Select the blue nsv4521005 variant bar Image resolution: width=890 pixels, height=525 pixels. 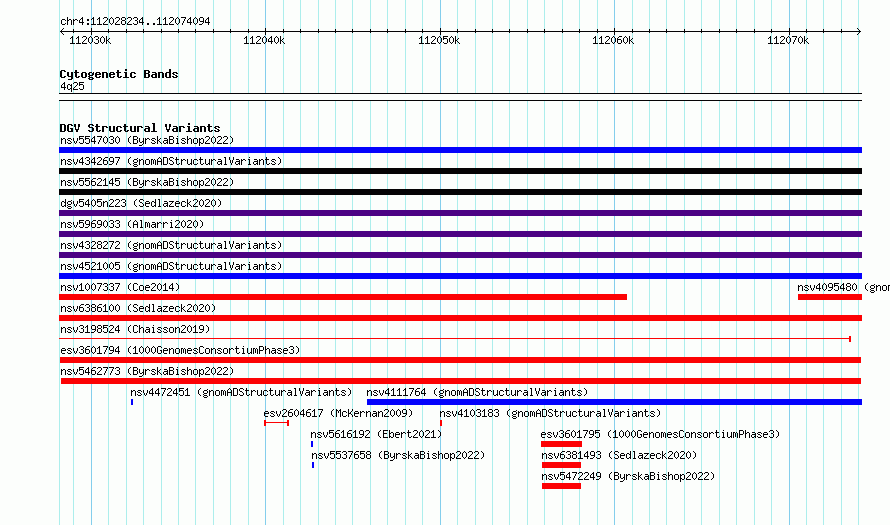[x=460, y=276]
